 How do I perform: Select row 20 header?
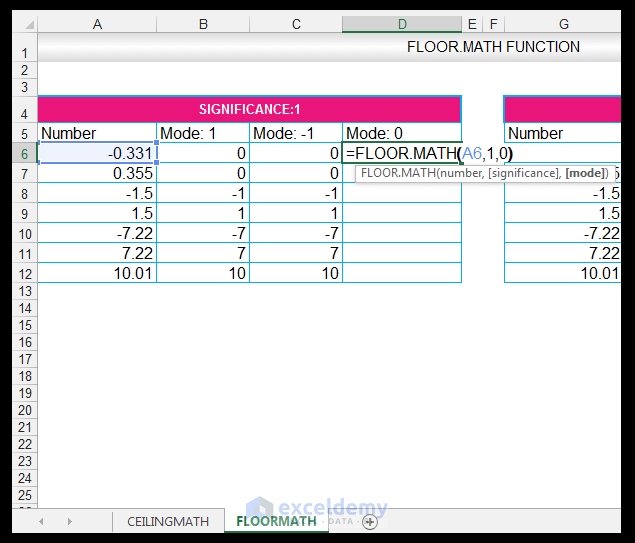click(x=25, y=410)
